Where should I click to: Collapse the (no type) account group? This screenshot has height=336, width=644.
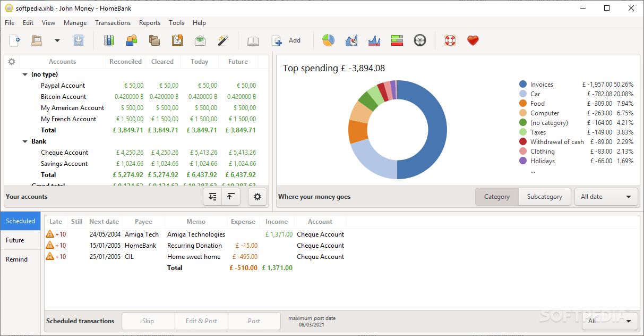(24, 74)
